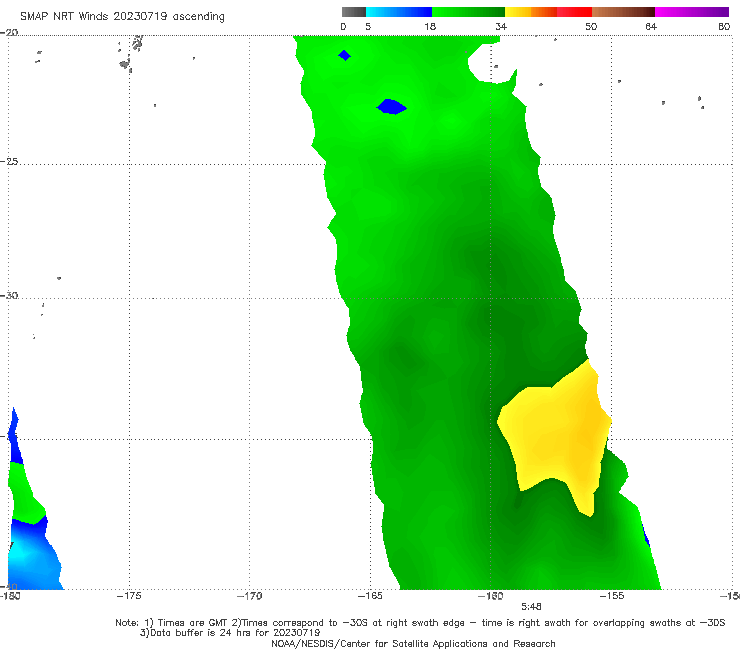The width and height of the screenshot is (740, 650).
Task: Click the latitude label "-25"
Action: coord(9,161)
